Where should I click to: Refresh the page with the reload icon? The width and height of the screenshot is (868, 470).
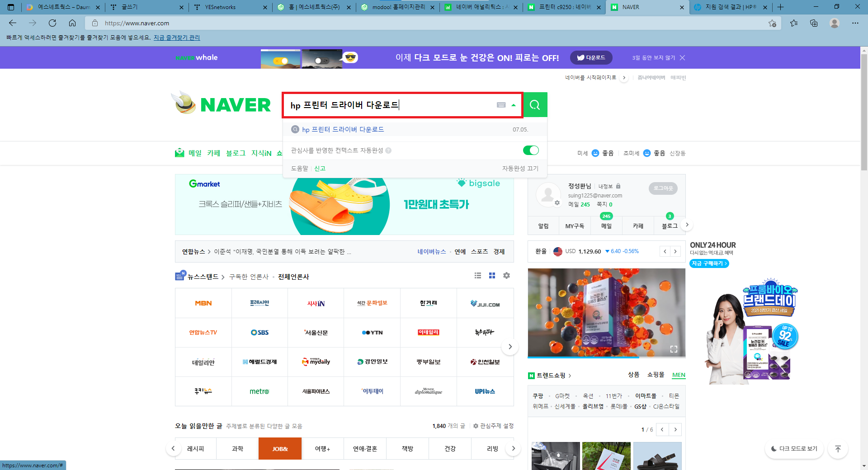point(52,23)
